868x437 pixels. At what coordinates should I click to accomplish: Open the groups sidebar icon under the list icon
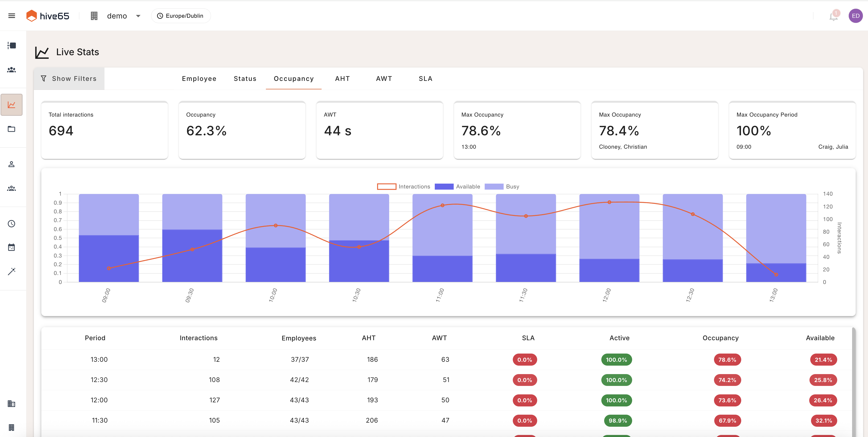[12, 70]
